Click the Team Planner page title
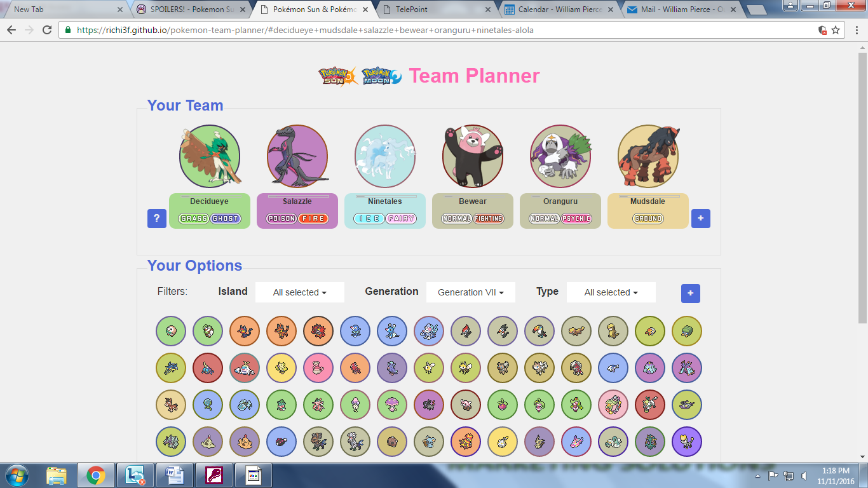Image resolution: width=868 pixels, height=488 pixels. 474,76
